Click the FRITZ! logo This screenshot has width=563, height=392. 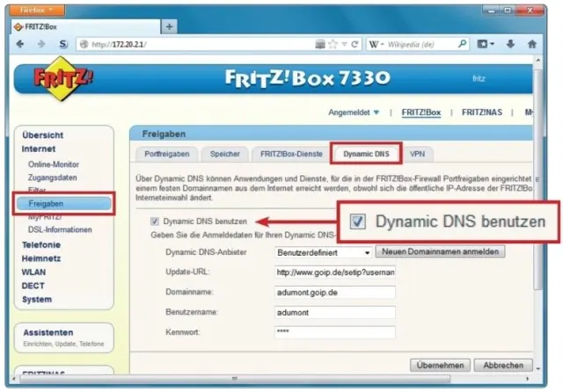point(63,78)
